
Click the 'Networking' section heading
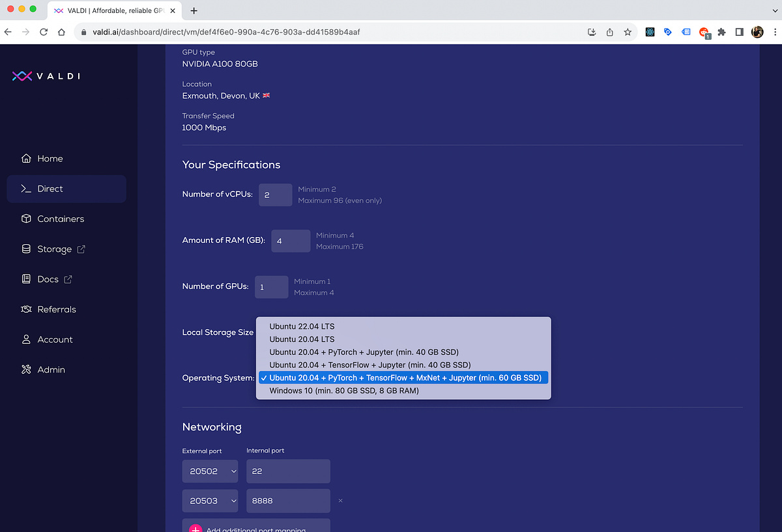click(212, 427)
